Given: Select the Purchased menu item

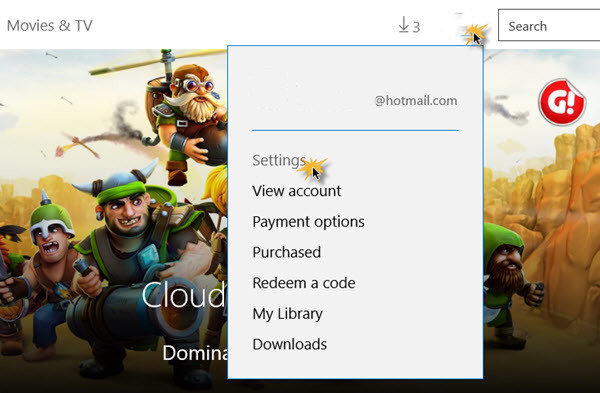Looking at the screenshot, I should click(x=287, y=252).
